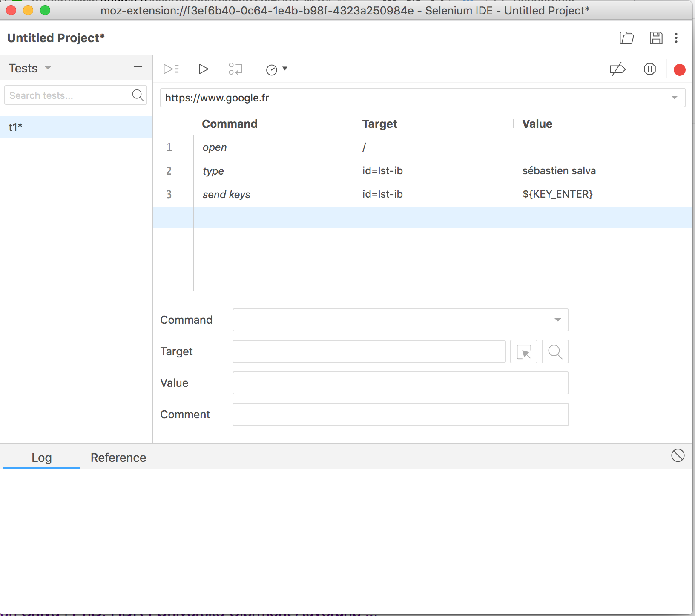This screenshot has width=695, height=616.
Task: Click the Run all tests icon
Action: 171,69
